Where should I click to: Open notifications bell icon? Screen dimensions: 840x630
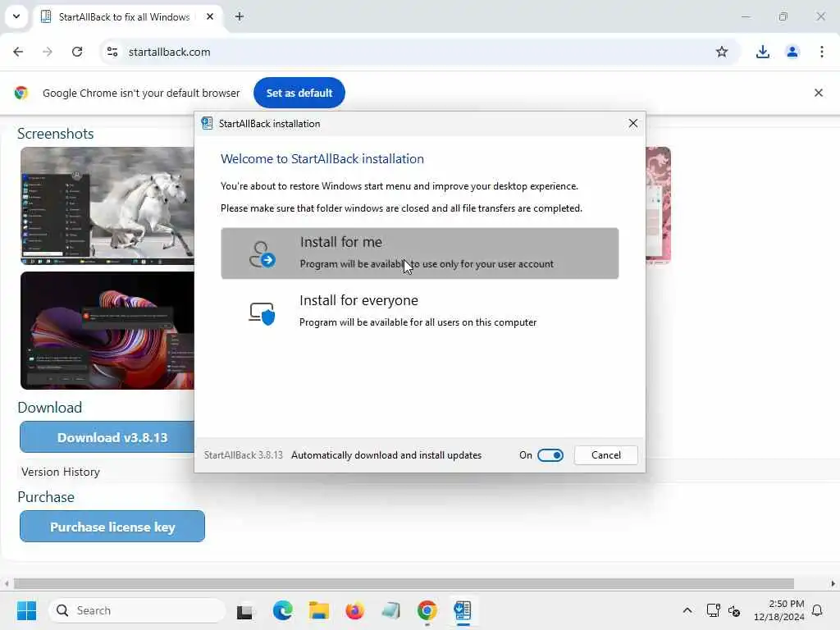(817, 610)
